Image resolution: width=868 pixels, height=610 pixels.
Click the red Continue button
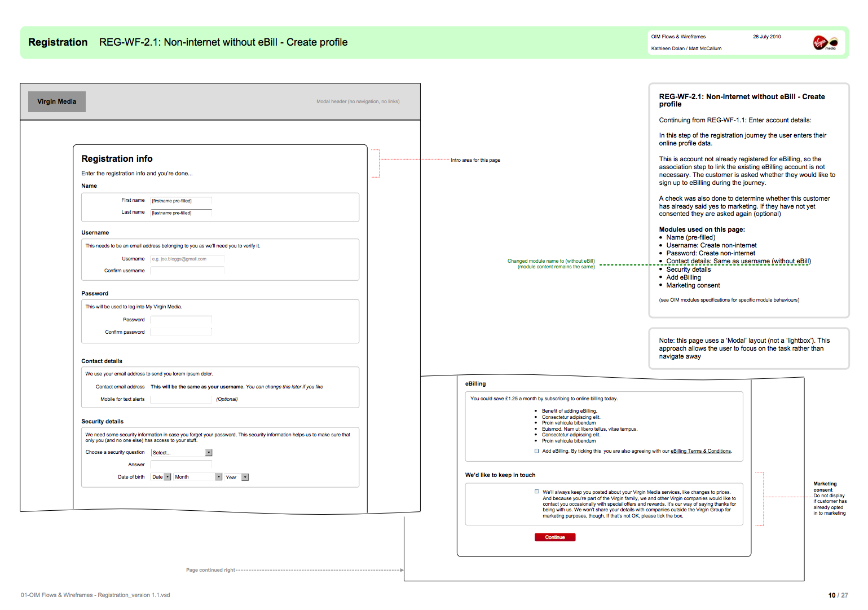(555, 537)
